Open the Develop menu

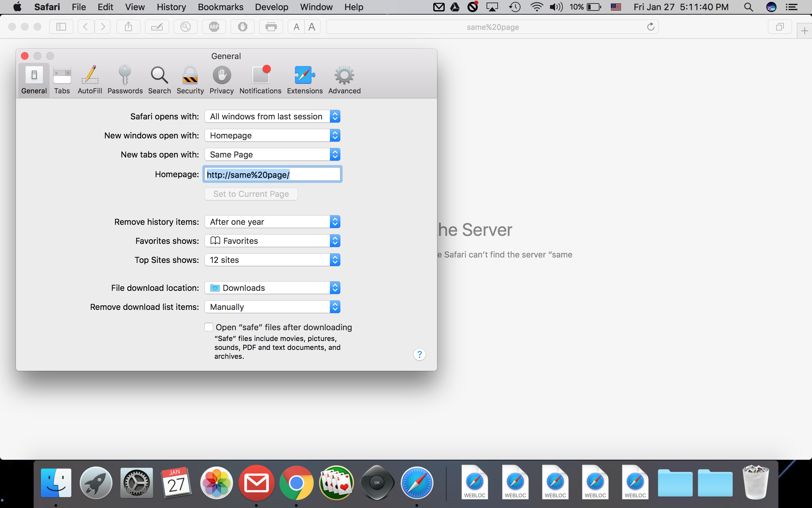click(x=272, y=7)
